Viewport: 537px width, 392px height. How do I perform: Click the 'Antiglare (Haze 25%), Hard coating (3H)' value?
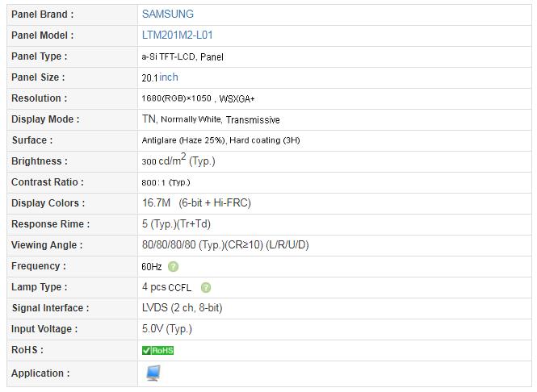pos(221,140)
